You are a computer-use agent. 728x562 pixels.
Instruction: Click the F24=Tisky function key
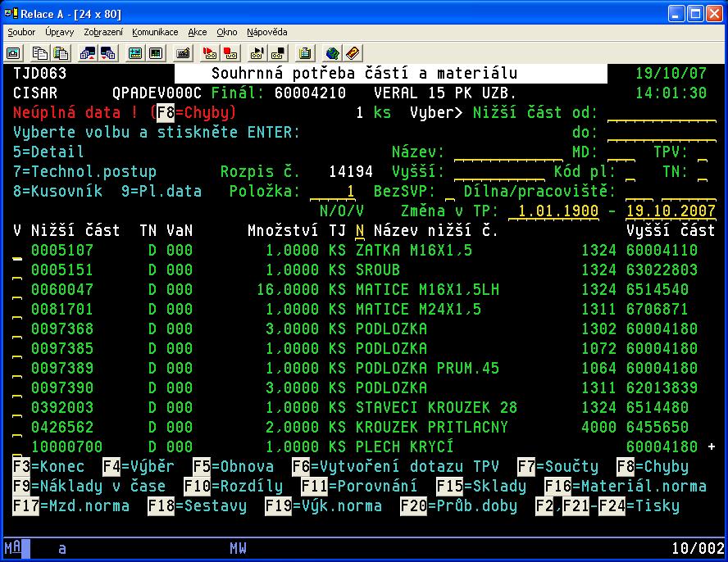pos(639,505)
